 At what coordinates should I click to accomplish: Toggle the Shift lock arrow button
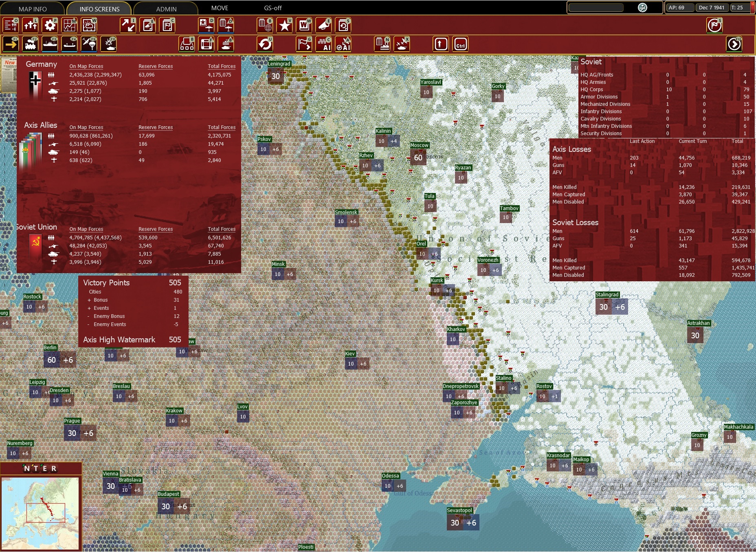tap(441, 44)
